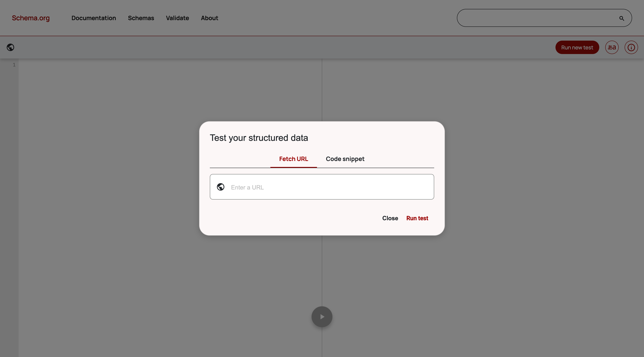Open the Documentation menu item

(x=94, y=18)
